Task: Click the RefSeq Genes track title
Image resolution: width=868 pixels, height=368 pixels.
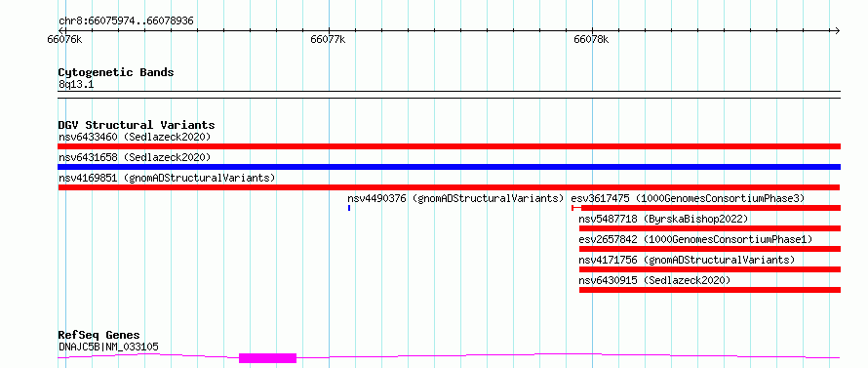Action: click(x=99, y=336)
